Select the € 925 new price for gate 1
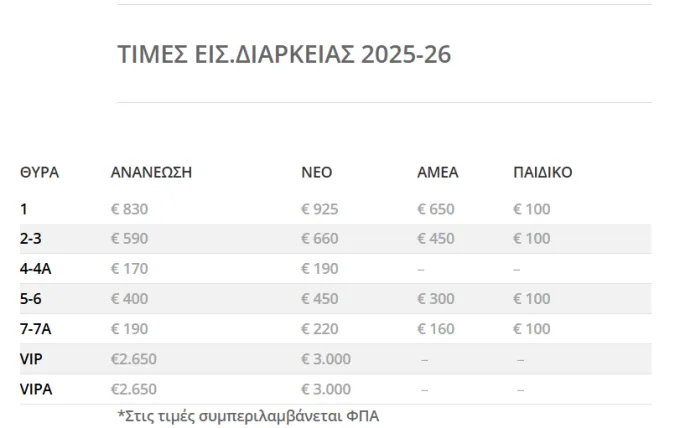The height and width of the screenshot is (428, 680). click(320, 209)
